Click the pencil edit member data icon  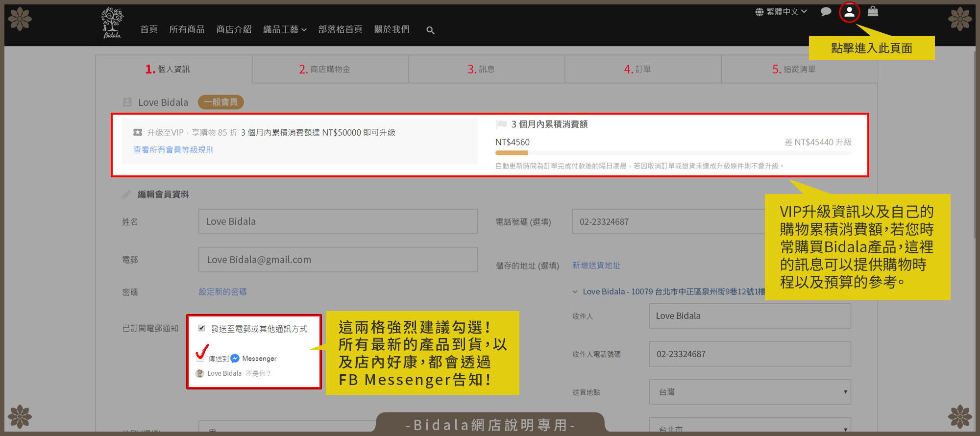click(x=126, y=194)
